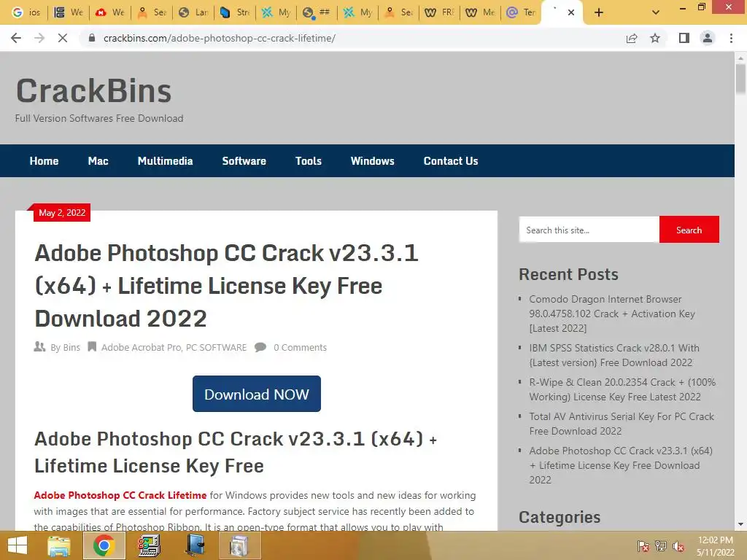Viewport: 747px width, 560px height.
Task: Open the Windows Start button
Action: tap(18, 545)
